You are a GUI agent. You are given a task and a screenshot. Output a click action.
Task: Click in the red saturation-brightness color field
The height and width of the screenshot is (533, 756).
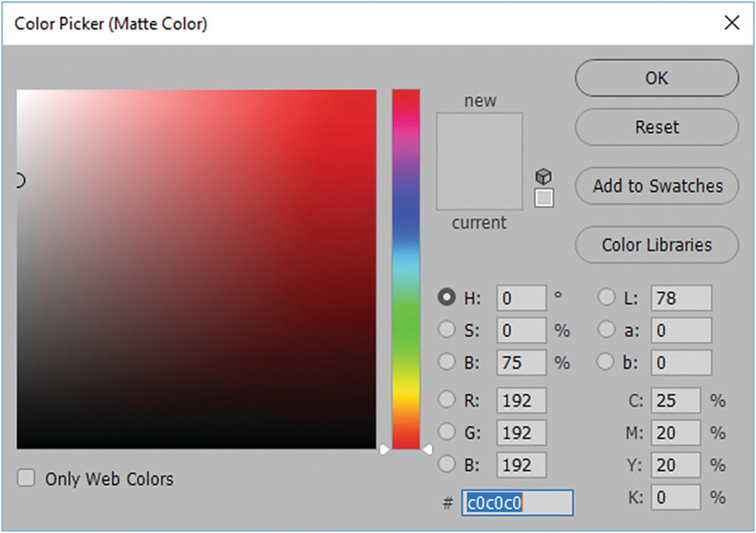tap(196, 269)
